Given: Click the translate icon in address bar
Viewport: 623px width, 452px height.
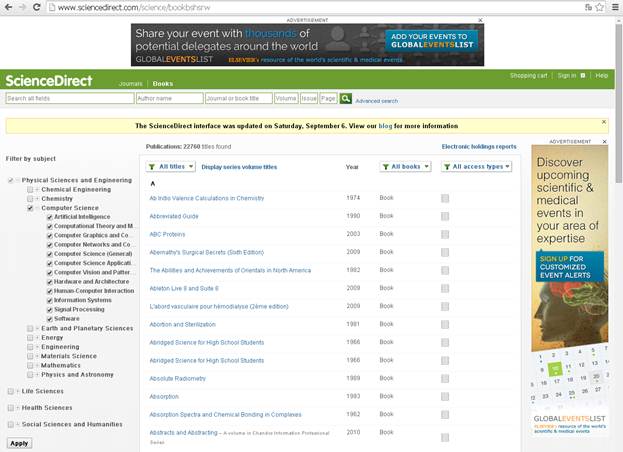Looking at the screenshot, I should pyautogui.click(x=588, y=7).
